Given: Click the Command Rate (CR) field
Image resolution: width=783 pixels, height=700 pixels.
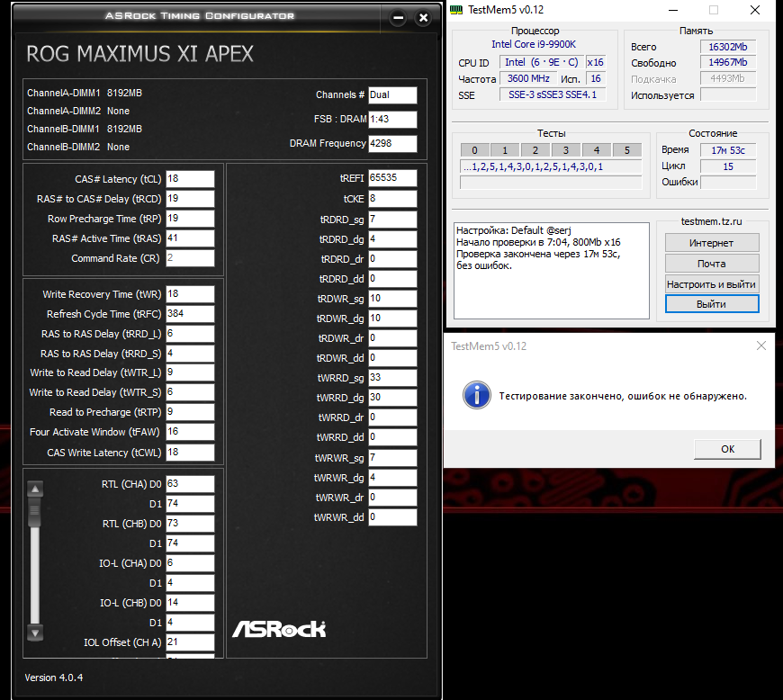Looking at the screenshot, I should click(190, 258).
